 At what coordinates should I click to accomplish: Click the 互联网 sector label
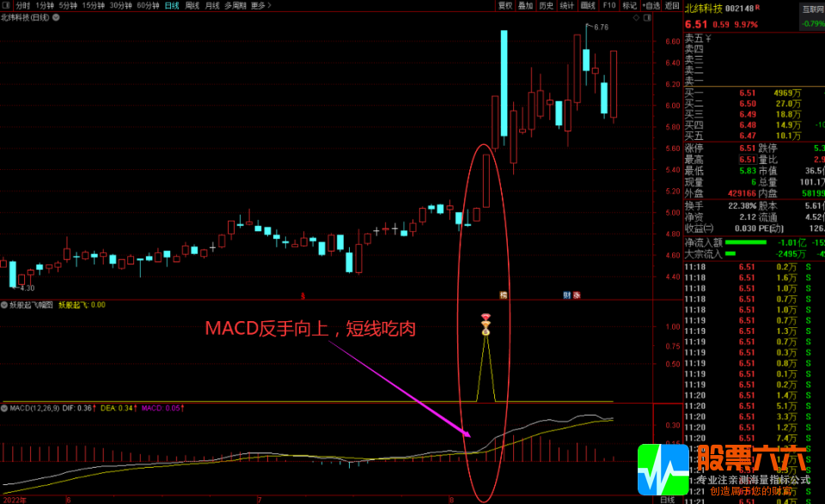click(811, 9)
